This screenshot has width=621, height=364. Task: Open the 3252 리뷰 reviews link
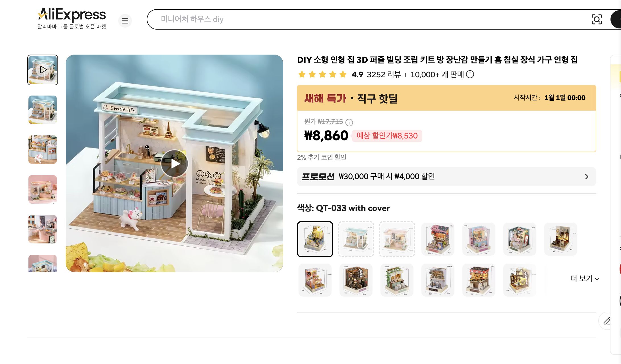coord(384,75)
